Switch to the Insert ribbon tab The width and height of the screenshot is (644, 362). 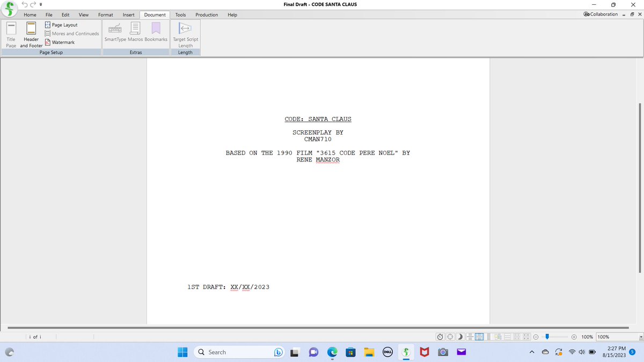click(x=128, y=15)
